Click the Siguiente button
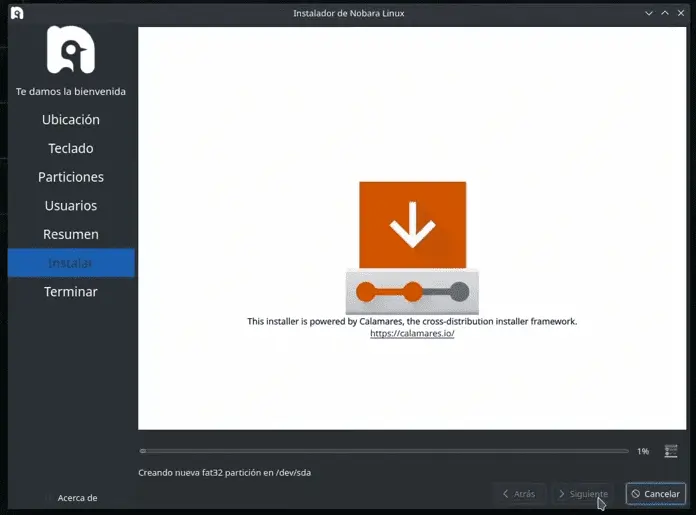 [x=583, y=494]
